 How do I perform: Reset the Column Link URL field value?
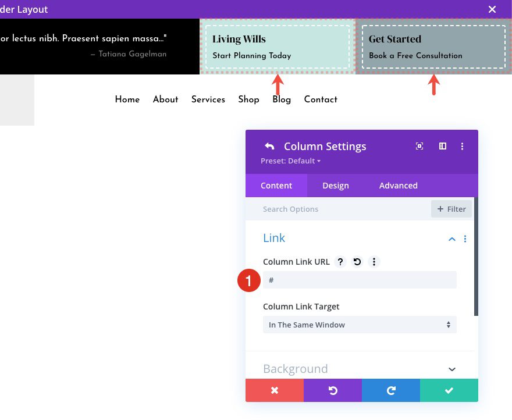(357, 262)
